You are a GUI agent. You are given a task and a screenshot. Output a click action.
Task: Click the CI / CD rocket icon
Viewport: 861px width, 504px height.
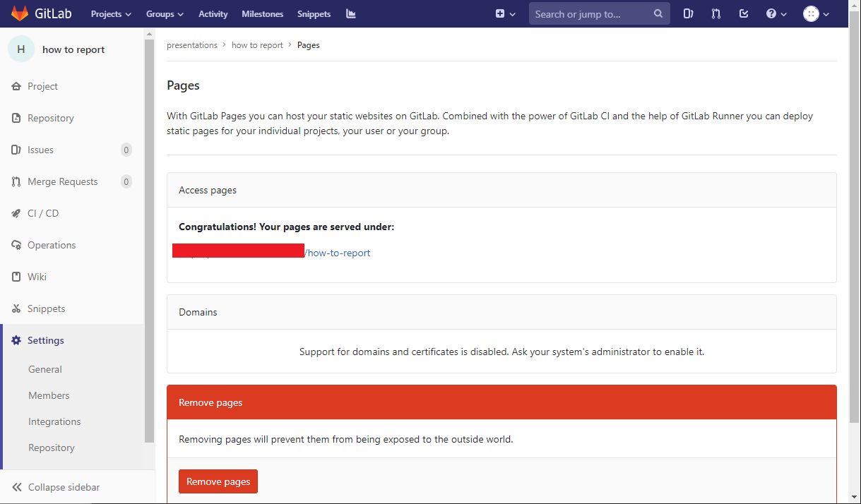point(16,213)
